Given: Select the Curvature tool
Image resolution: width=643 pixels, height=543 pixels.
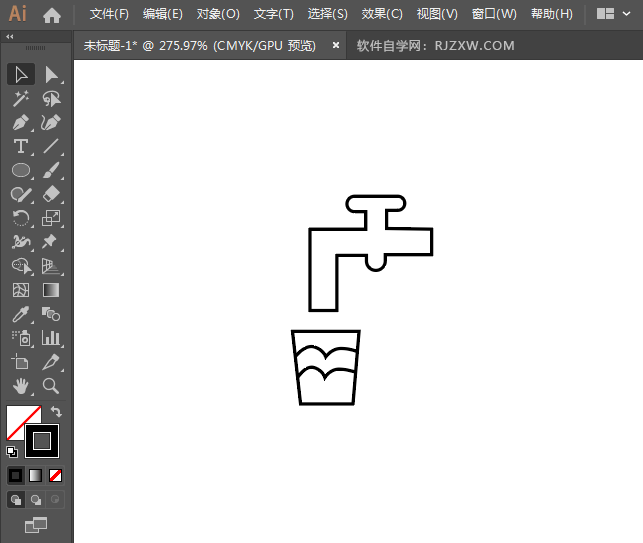Looking at the screenshot, I should point(51,122).
